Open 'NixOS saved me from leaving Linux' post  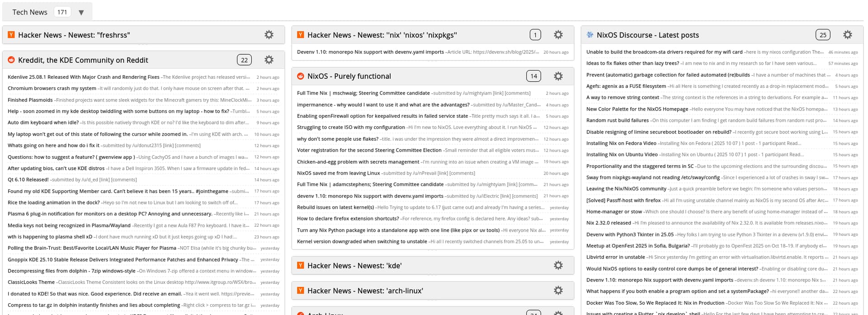338,173
